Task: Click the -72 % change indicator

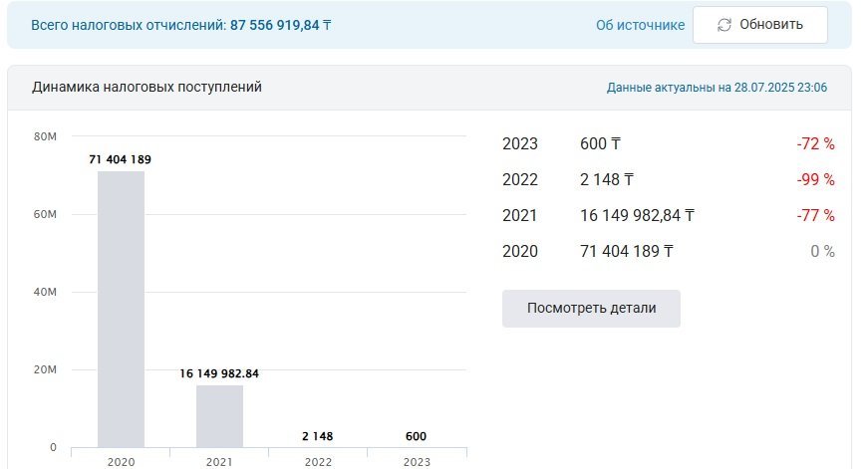Action: [815, 143]
